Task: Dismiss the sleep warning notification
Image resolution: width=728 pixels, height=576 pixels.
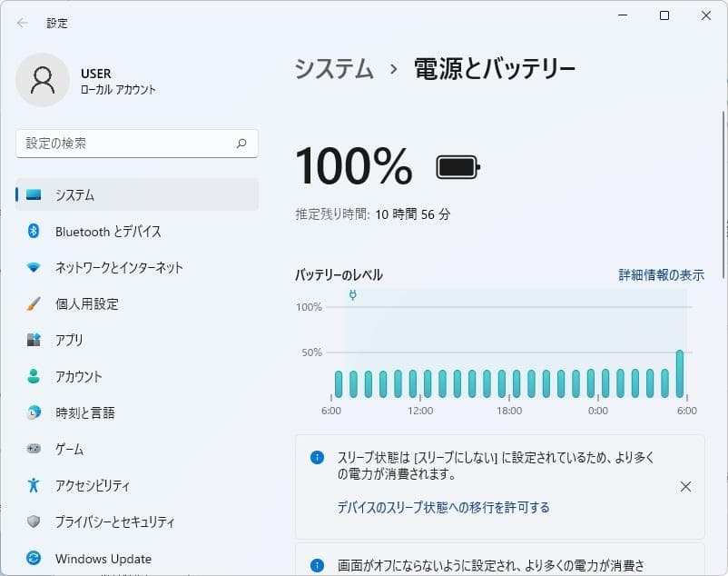Action: (x=685, y=486)
